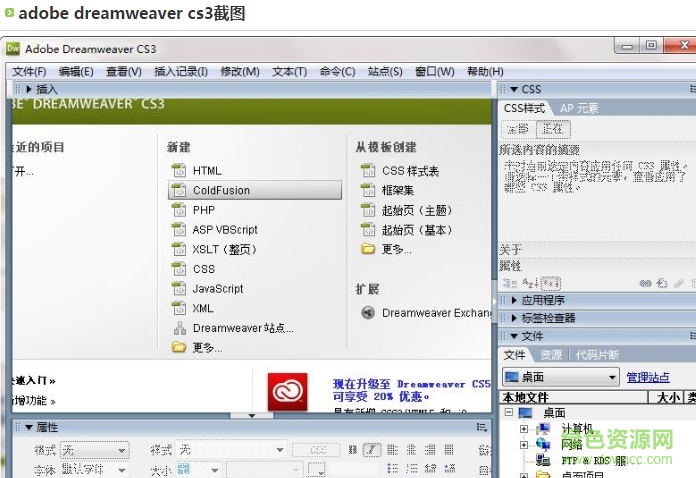Expand the 计算机 tree node
Viewport: 696px width, 478px height.
point(524,429)
